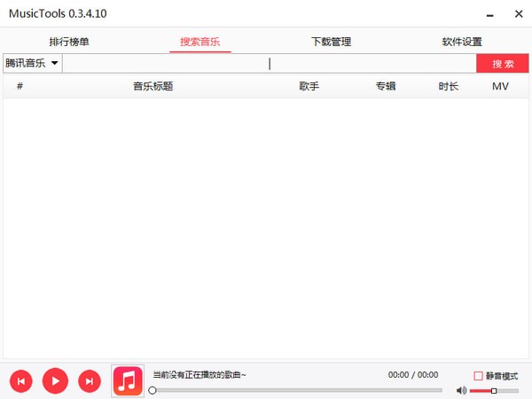Click the playback progress bar

coord(297,390)
